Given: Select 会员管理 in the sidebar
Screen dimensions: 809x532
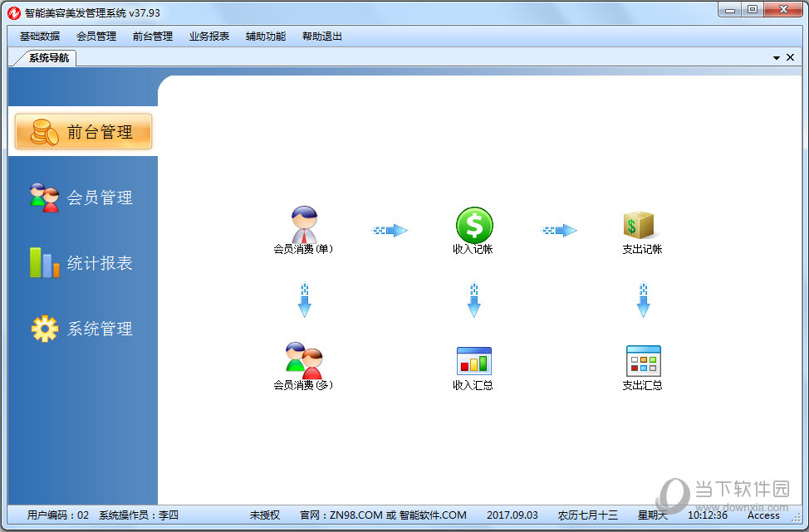Looking at the screenshot, I should [82, 198].
